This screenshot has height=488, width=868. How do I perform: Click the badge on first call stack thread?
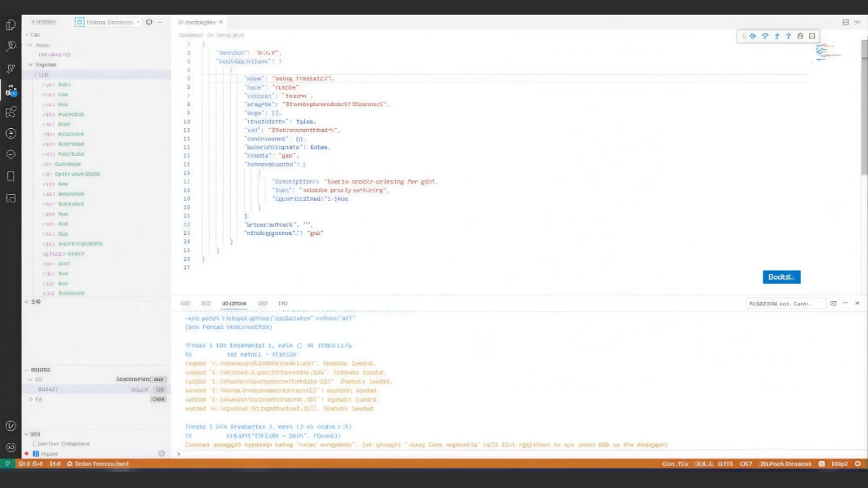point(158,379)
